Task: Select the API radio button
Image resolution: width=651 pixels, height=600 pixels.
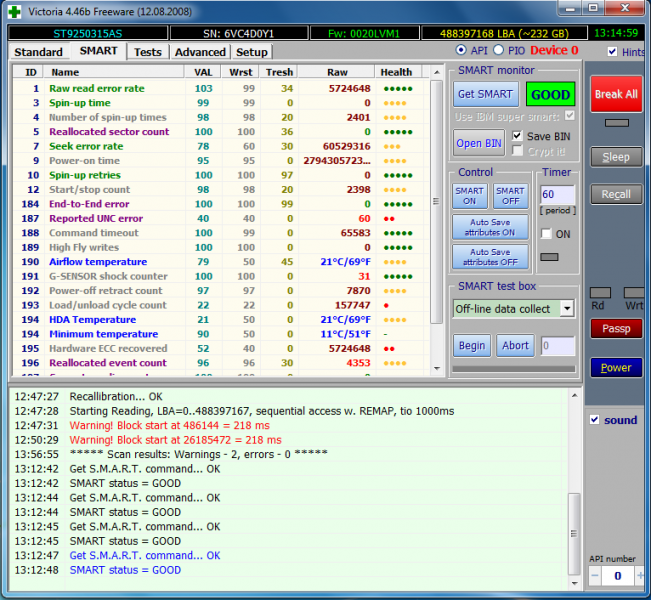Action: (x=461, y=50)
